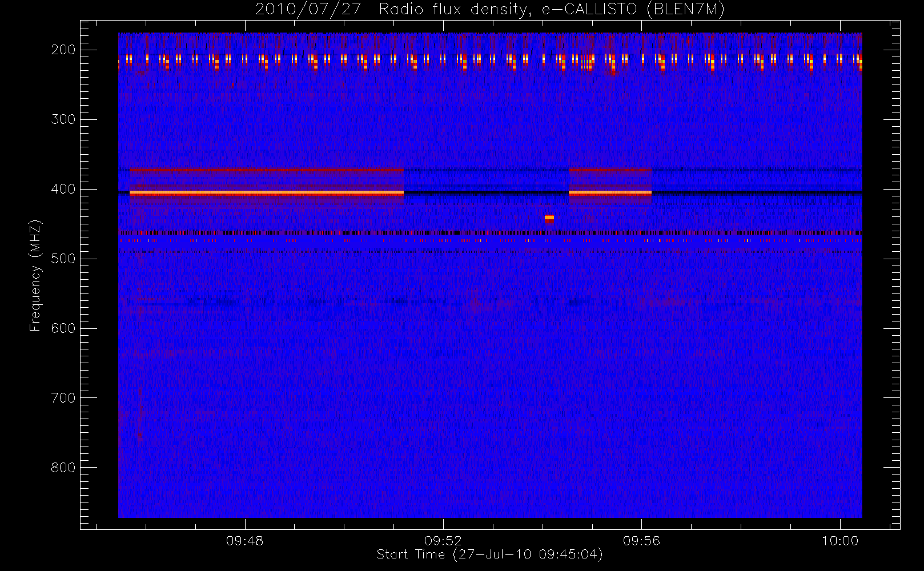The width and height of the screenshot is (924, 571).
Task: Click the short bright band near 405 MHz around 09:55
Action: [x=610, y=193]
